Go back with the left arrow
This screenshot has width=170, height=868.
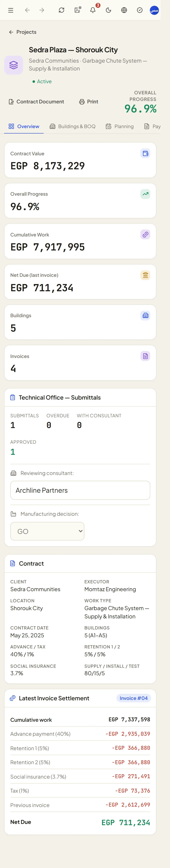[27, 10]
